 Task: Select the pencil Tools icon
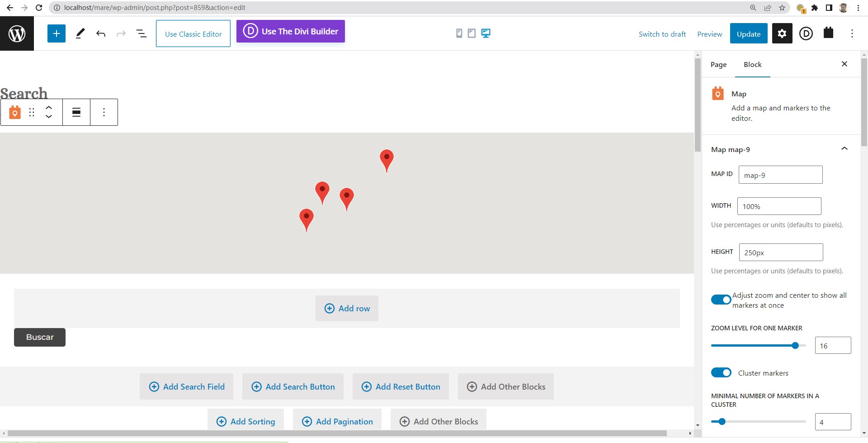pos(80,33)
